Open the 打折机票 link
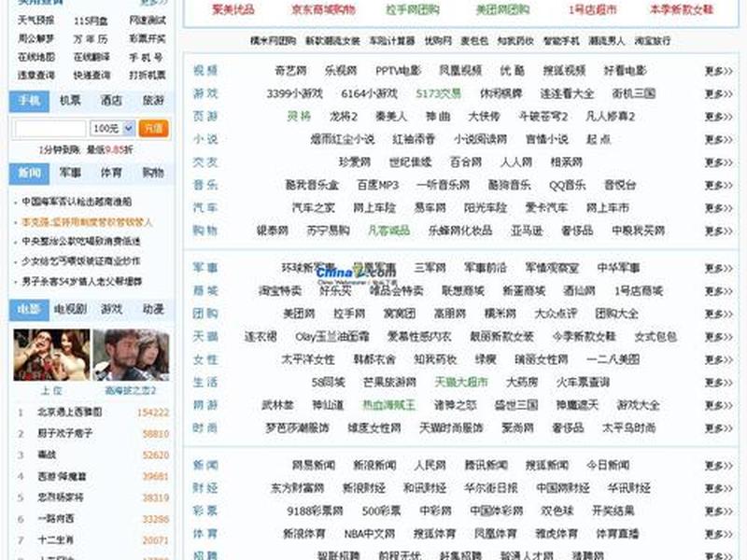The width and height of the screenshot is (747, 560). pyautogui.click(x=148, y=76)
